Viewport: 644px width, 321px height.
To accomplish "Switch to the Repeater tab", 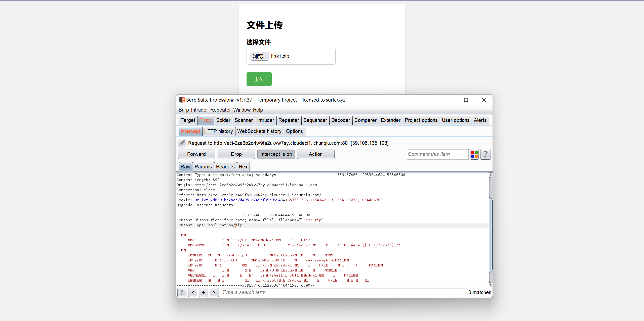I will point(289,120).
